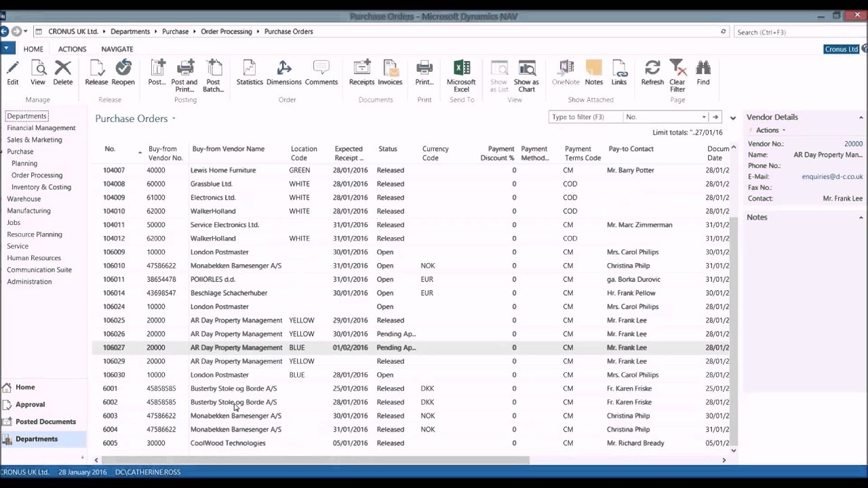The height and width of the screenshot is (488, 868).
Task: Delete the selected purchase order
Action: 63,73
